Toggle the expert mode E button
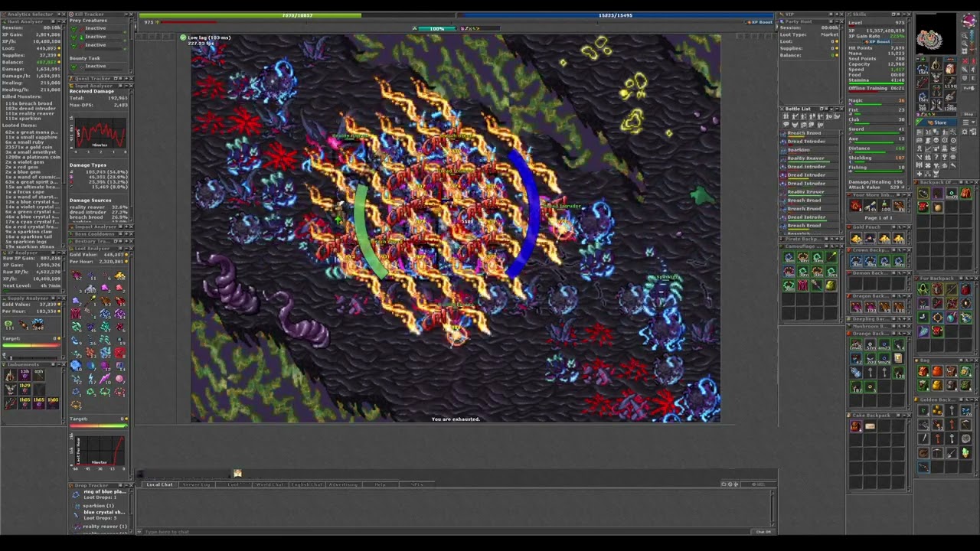Viewport: 980px width, 551px height. click(x=974, y=78)
